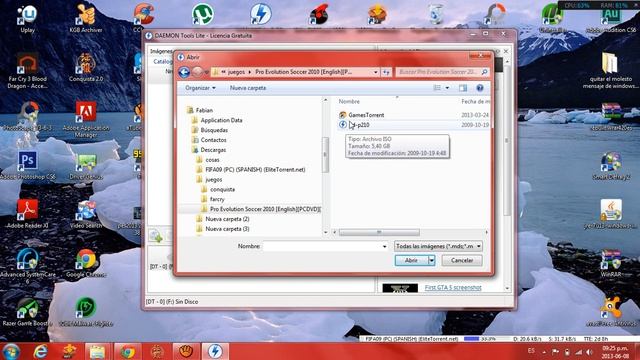Click the clock in the system tray
This screenshot has width=640, height=360.
point(615,352)
